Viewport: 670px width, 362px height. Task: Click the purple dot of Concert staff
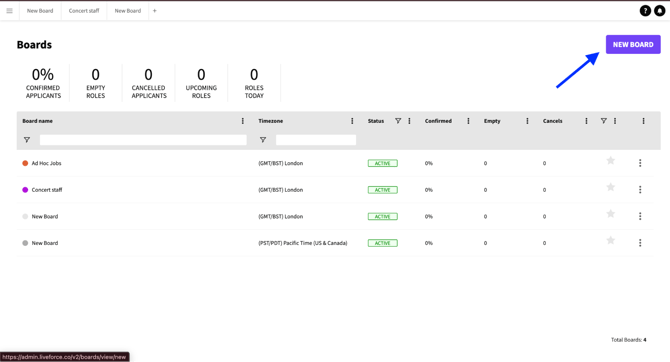pos(25,190)
